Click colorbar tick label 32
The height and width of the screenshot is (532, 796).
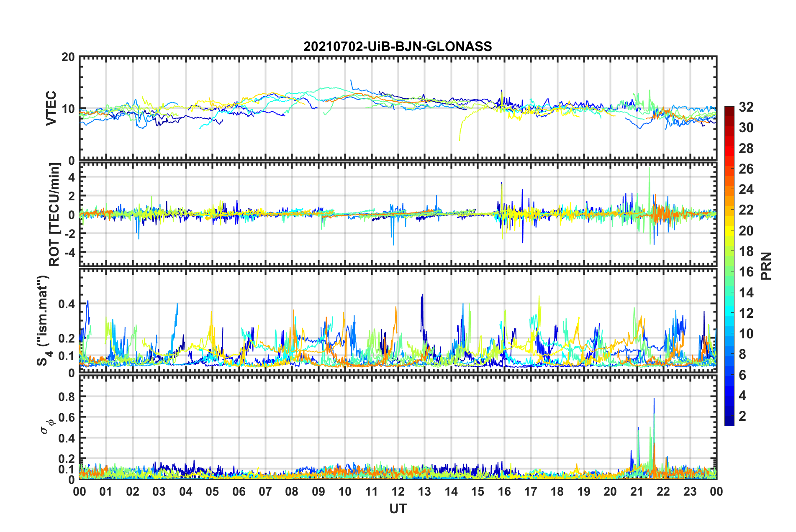(746, 107)
